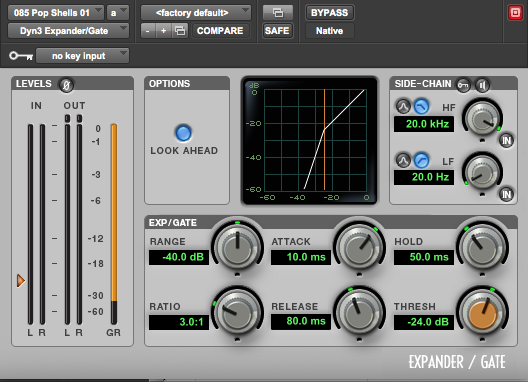
Task: Open the plug-in settings select icon
Action: tap(180, 31)
